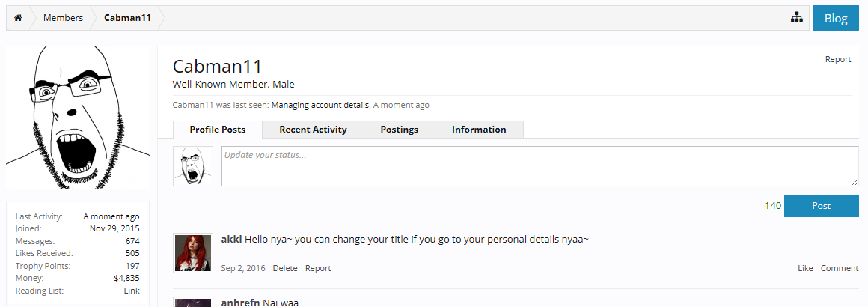Click the home icon in breadcrumb
Viewport: 868px width, 307px height.
tap(18, 18)
